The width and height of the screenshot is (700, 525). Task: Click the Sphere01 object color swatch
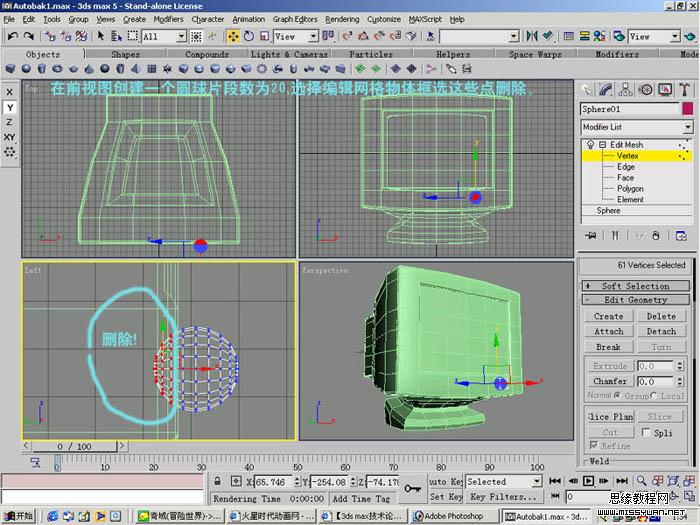[x=688, y=109]
